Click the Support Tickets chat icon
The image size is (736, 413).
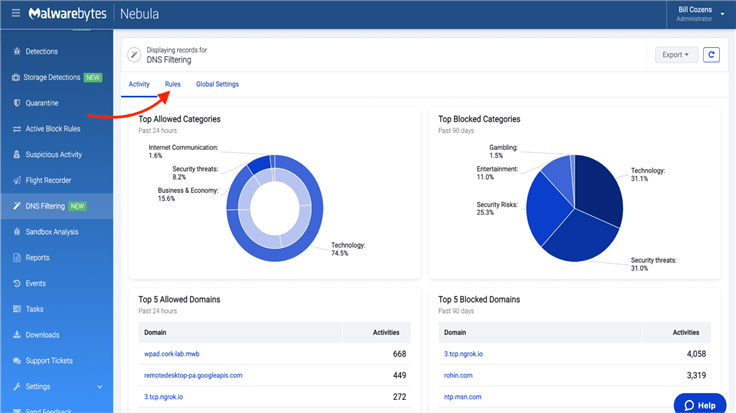(x=17, y=360)
